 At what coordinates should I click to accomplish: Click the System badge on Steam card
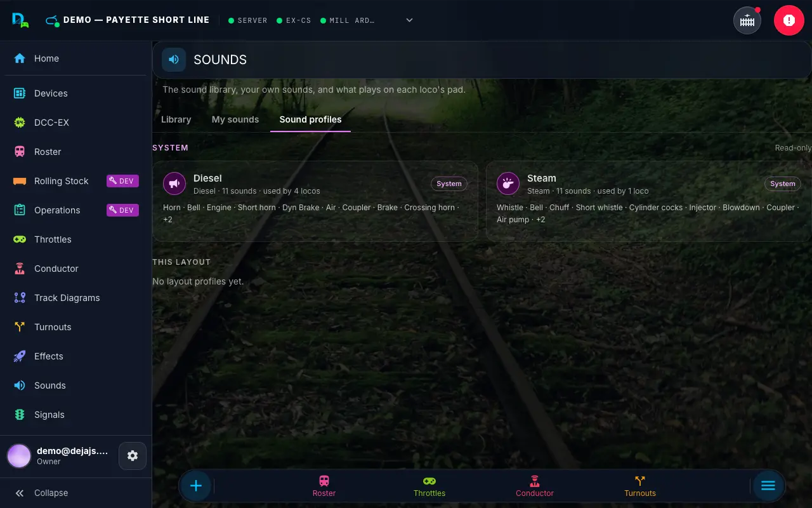point(783,184)
